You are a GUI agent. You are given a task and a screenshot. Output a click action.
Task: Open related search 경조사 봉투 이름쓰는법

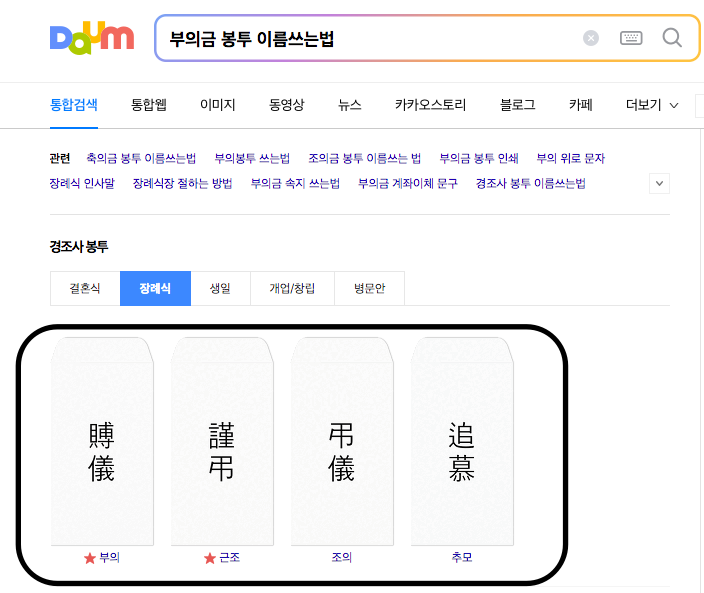coord(531,183)
